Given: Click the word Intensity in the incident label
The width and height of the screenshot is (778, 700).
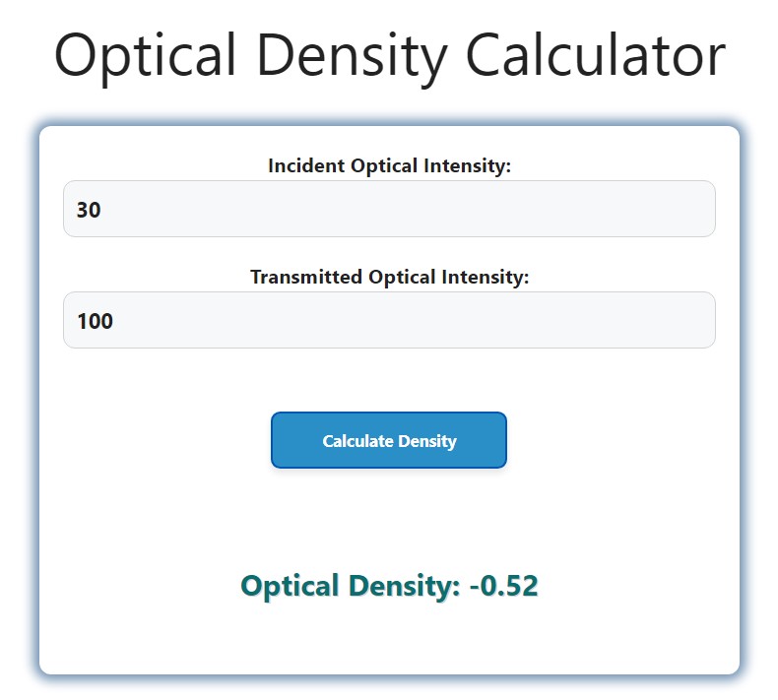Looking at the screenshot, I should (467, 166).
